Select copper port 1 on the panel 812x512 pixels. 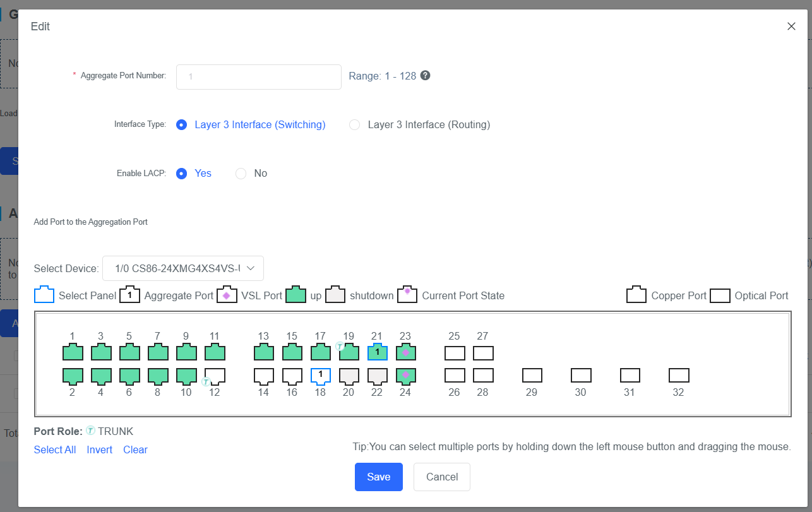click(73, 352)
